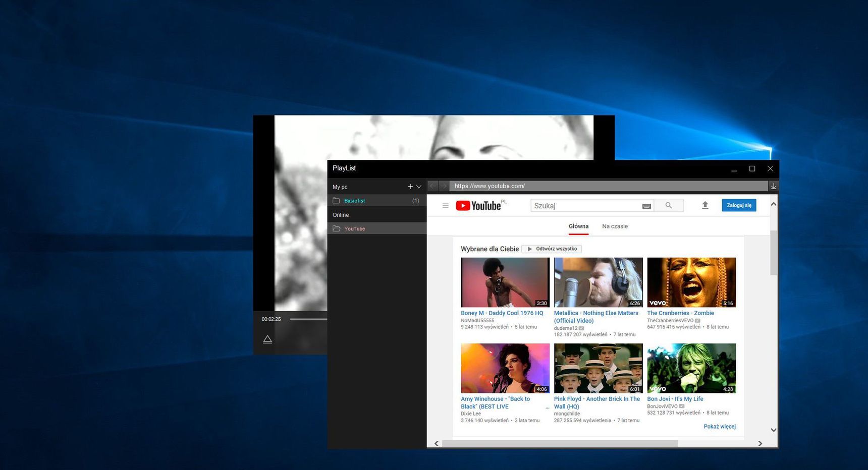Open the Boney M Daddy Cool thumbnail
The height and width of the screenshot is (470, 868).
point(505,282)
